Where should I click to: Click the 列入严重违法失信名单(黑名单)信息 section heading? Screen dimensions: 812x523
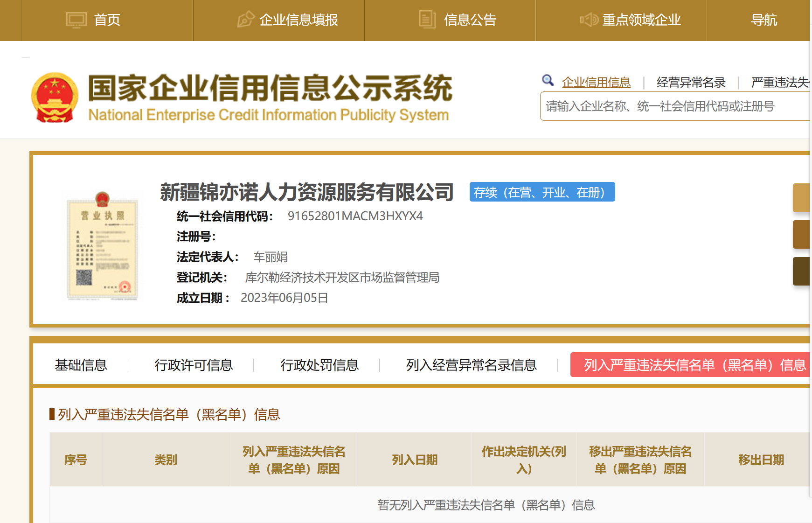click(x=169, y=414)
